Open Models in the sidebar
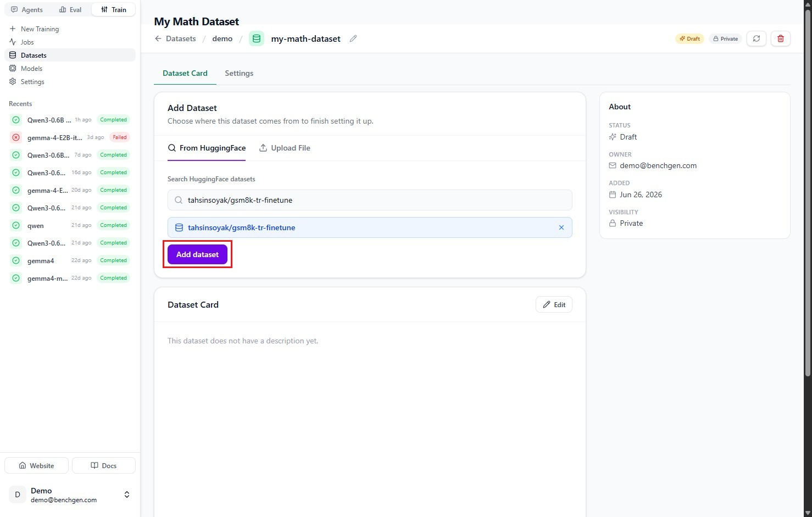The image size is (812, 517). coord(70,68)
